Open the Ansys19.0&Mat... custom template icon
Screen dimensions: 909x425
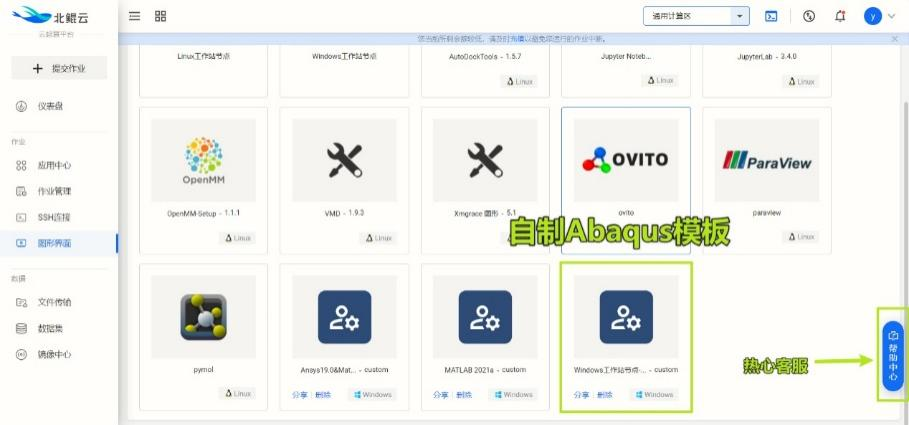344,317
